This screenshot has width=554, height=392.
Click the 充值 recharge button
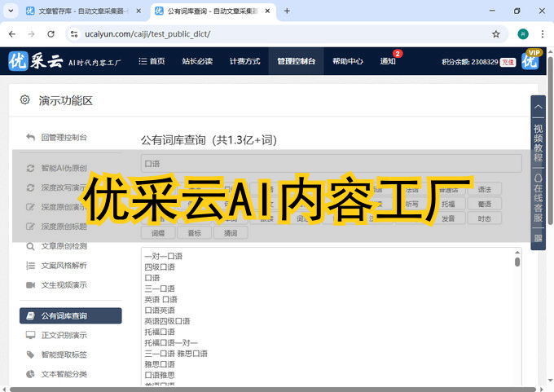(x=508, y=62)
